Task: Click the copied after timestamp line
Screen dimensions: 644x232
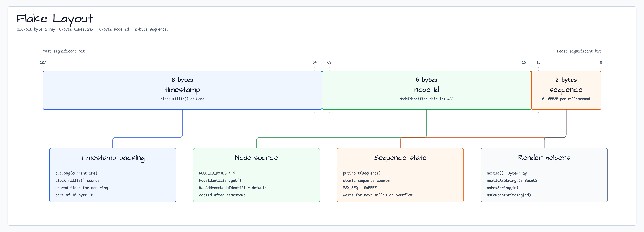Action: point(222,195)
